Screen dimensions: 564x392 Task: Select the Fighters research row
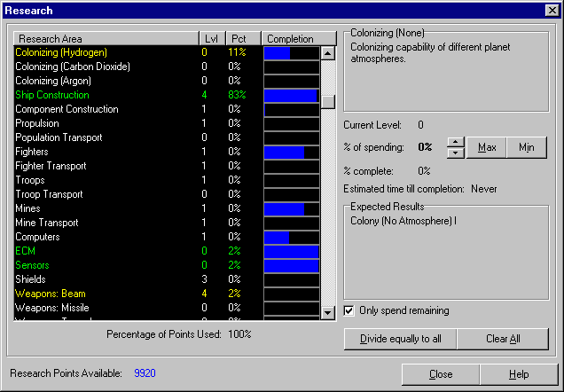[x=168, y=152]
